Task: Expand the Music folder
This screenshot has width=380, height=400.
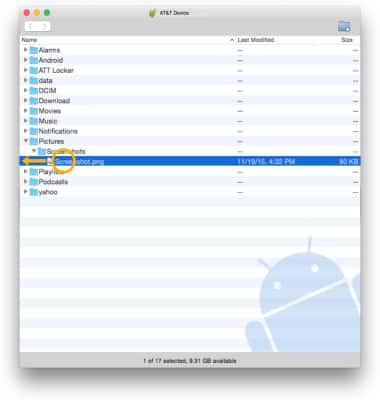Action: 26,121
